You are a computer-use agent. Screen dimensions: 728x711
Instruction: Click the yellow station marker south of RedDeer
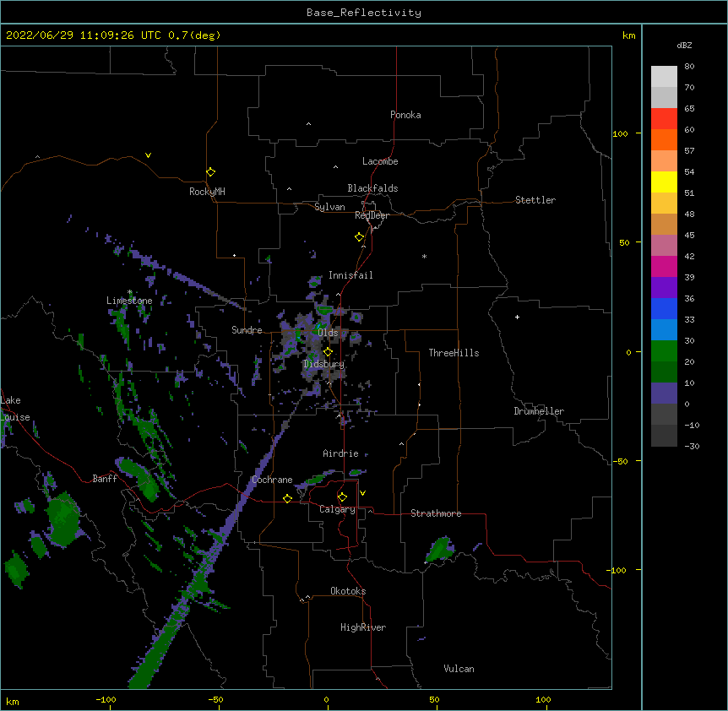coord(359,237)
